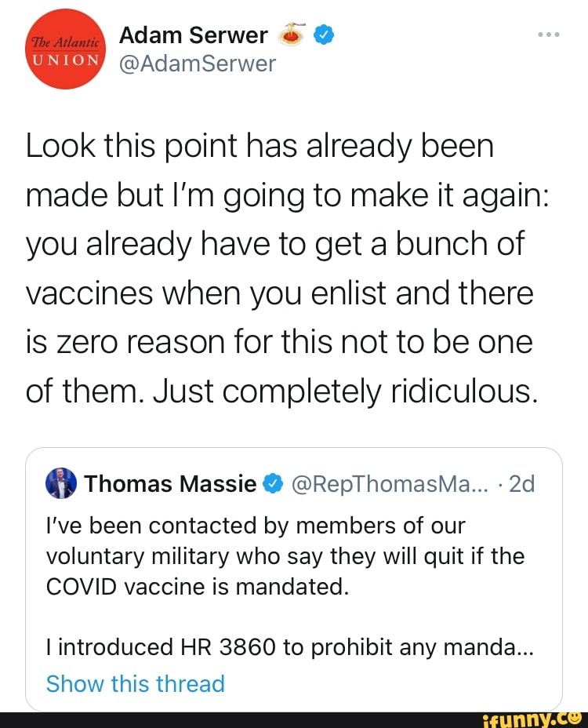The height and width of the screenshot is (728, 588).
Task: Click the black bar at the bottom
Action: point(235,719)
